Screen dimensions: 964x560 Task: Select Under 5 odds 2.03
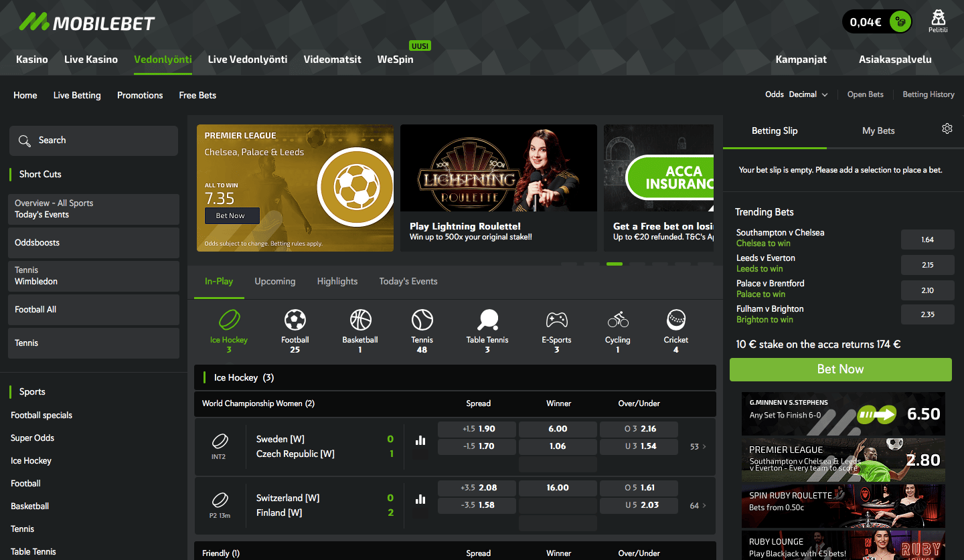point(639,505)
